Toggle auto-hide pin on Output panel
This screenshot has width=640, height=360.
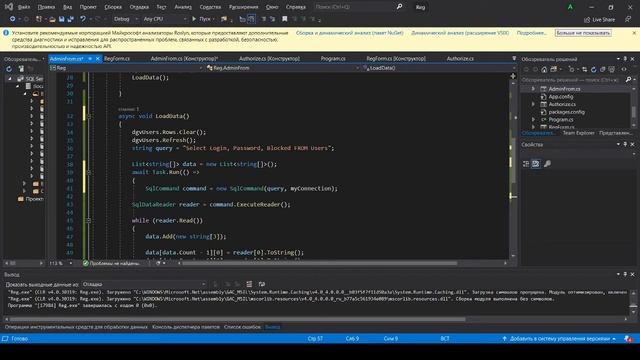click(625, 274)
